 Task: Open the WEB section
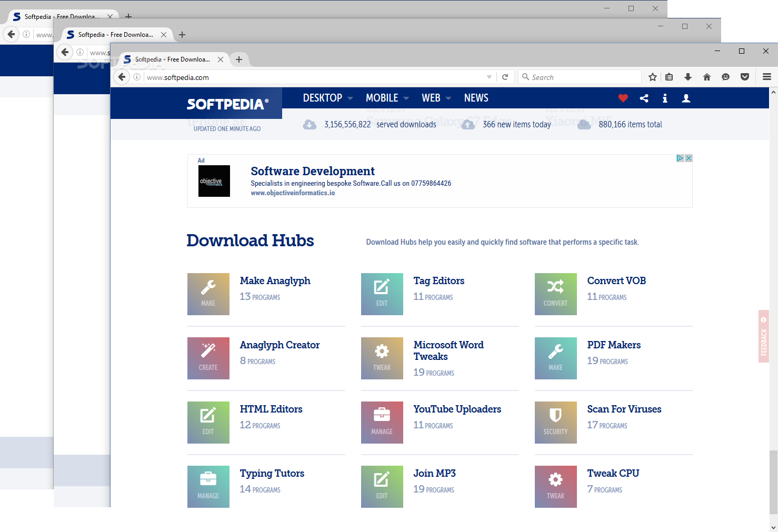point(431,98)
